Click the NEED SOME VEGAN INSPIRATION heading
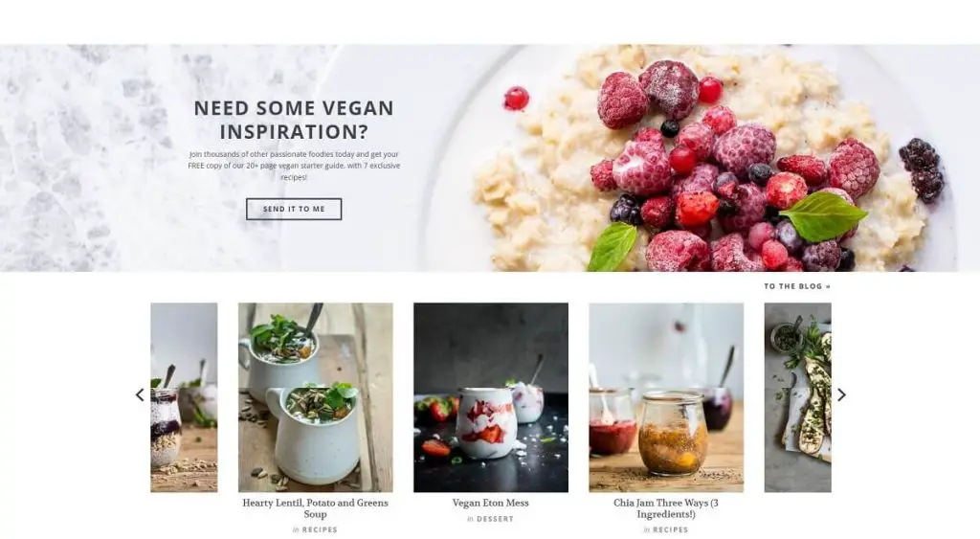Screen dimensions: 980x539 [x=294, y=120]
